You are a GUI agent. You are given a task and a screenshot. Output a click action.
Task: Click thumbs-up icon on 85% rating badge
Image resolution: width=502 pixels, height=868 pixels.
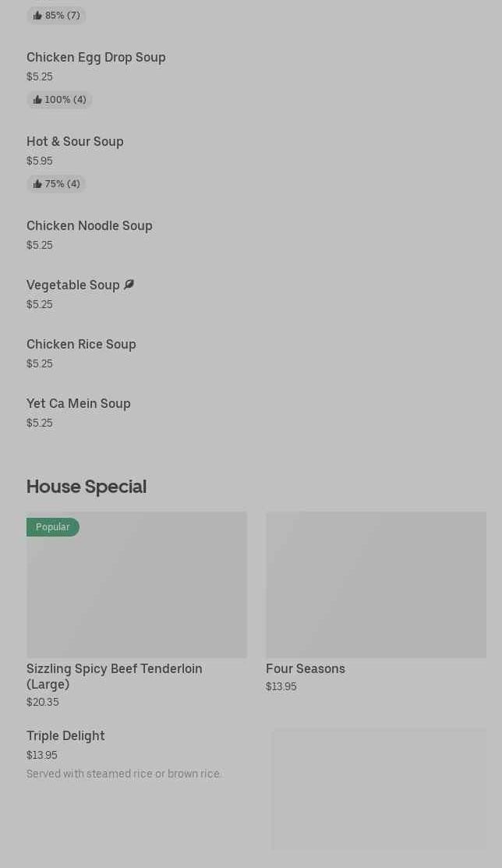pyautogui.click(x=37, y=16)
